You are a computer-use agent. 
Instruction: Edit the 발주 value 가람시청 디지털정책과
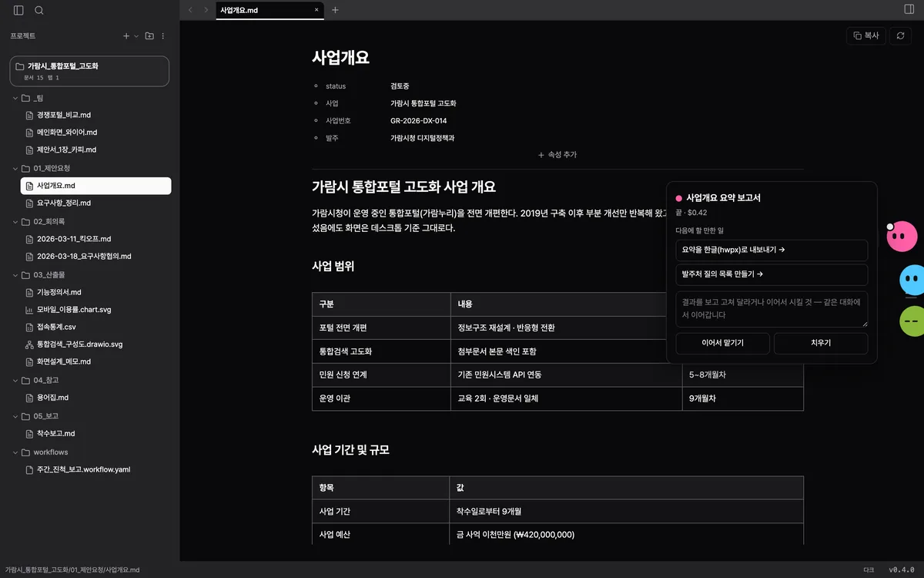pyautogui.click(x=422, y=138)
